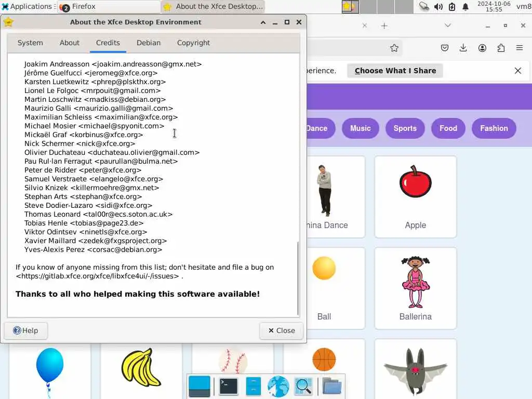Open the Debian tab
This screenshot has width=532, height=399.
149,43
